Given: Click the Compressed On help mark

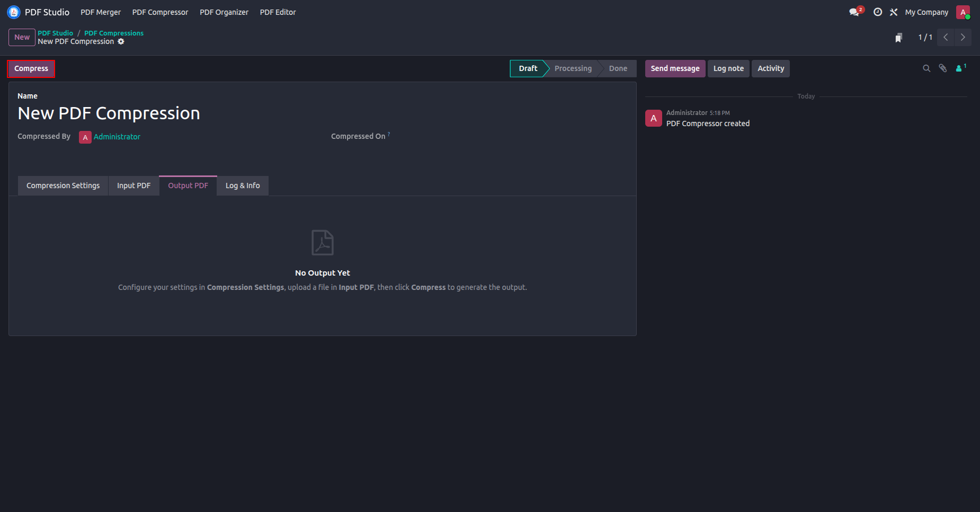Looking at the screenshot, I should coord(389,134).
